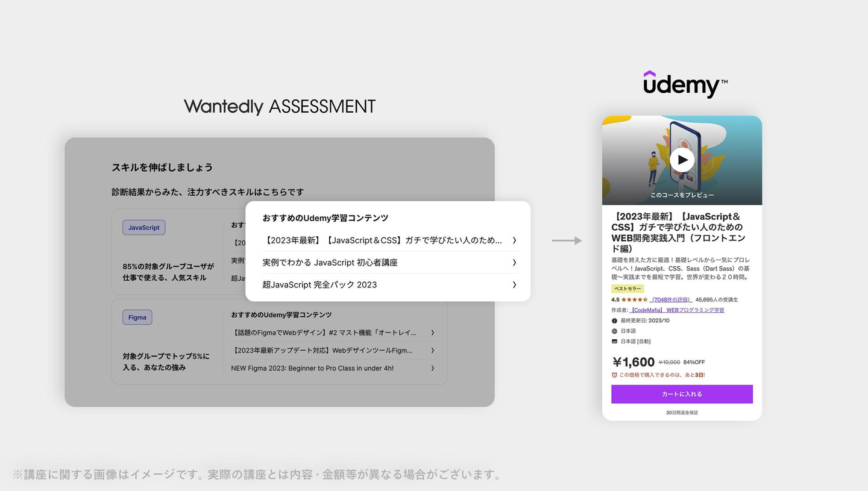Click the closed caption icon beside 日本語 [自動]
868x491 pixels.
pos(614,341)
